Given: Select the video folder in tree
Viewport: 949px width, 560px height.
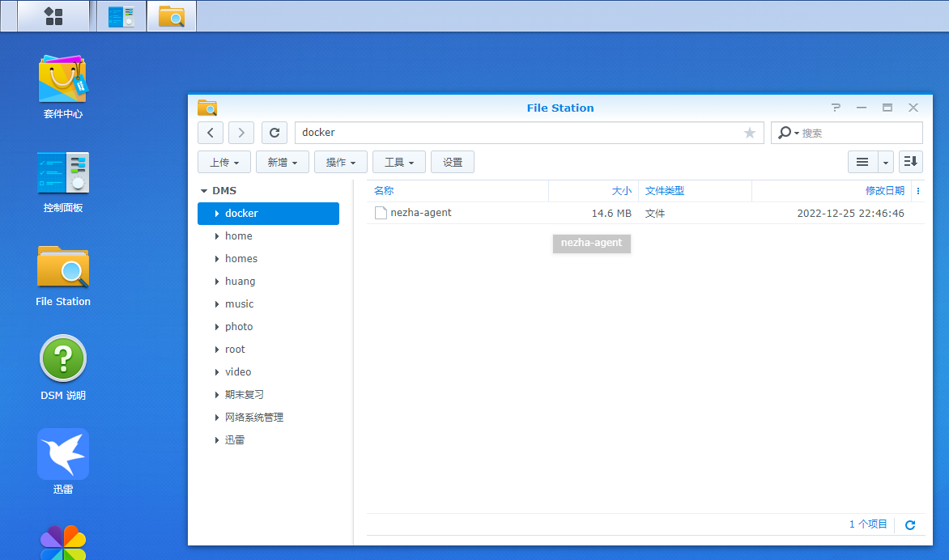Looking at the screenshot, I should 238,372.
